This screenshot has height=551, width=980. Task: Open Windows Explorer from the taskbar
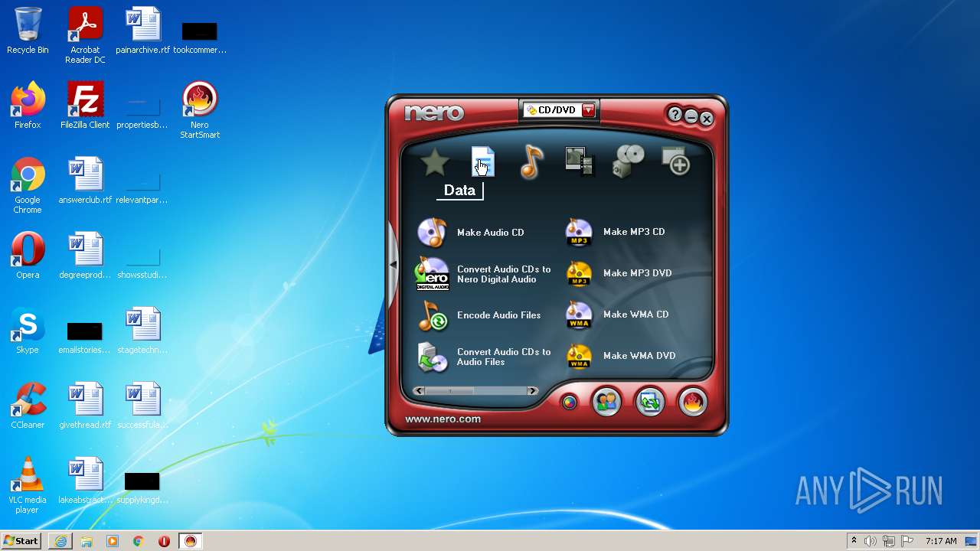click(87, 541)
